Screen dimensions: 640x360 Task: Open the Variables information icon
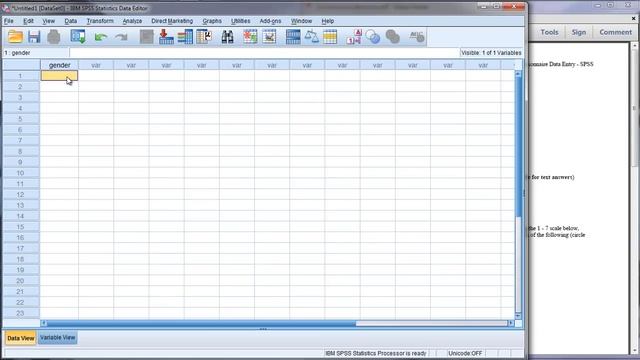(185, 37)
